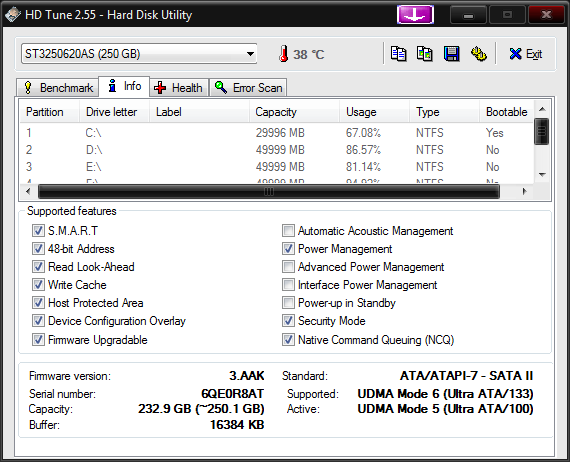Image resolution: width=570 pixels, height=462 pixels.
Task: Select the Info tab
Action: 124,87
